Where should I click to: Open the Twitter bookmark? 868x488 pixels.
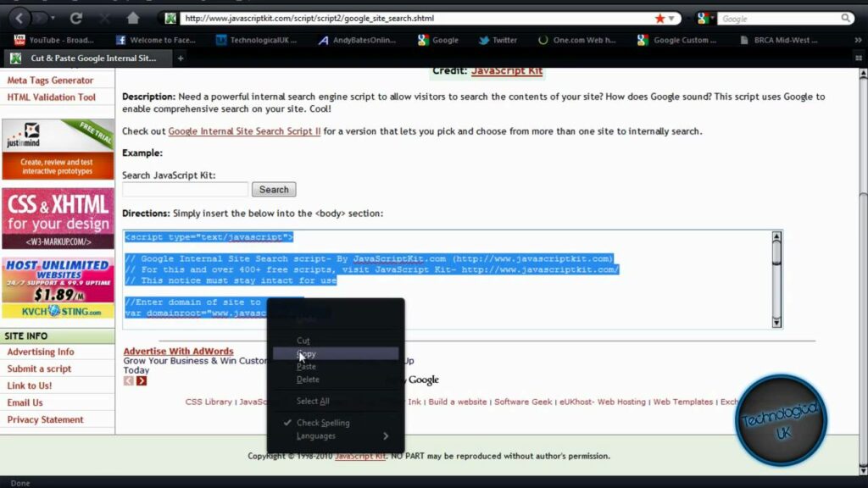tap(498, 40)
